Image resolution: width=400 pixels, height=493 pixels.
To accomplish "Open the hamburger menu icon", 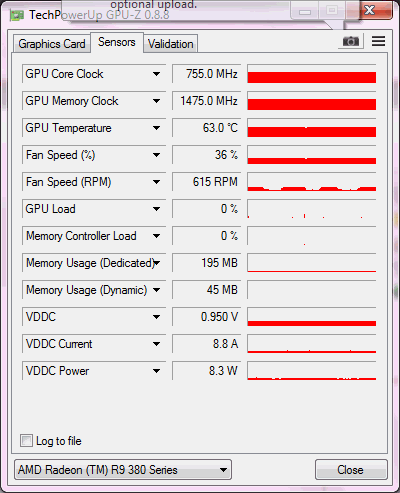I will [378, 41].
